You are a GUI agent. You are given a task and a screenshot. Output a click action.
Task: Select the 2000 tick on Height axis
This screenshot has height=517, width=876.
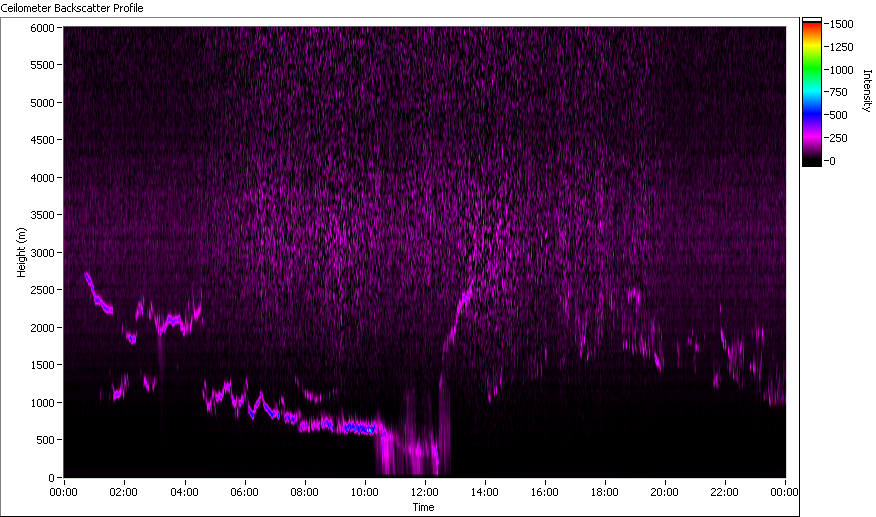pyautogui.click(x=42, y=328)
